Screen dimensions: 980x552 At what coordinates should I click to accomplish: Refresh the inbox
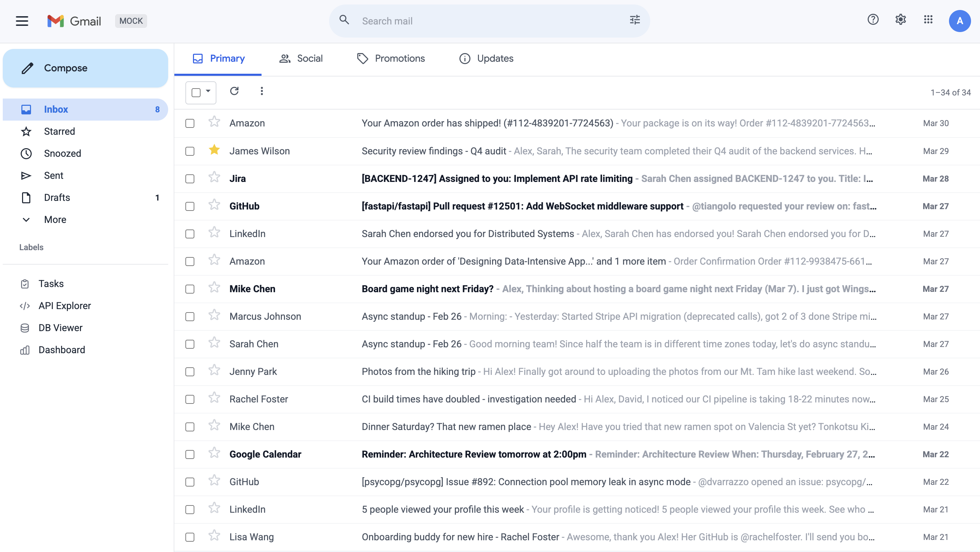(x=235, y=91)
